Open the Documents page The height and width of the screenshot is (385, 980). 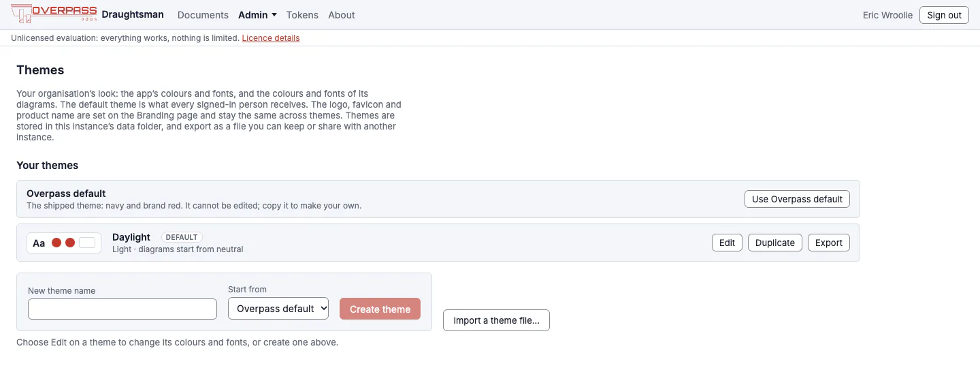[x=203, y=15]
